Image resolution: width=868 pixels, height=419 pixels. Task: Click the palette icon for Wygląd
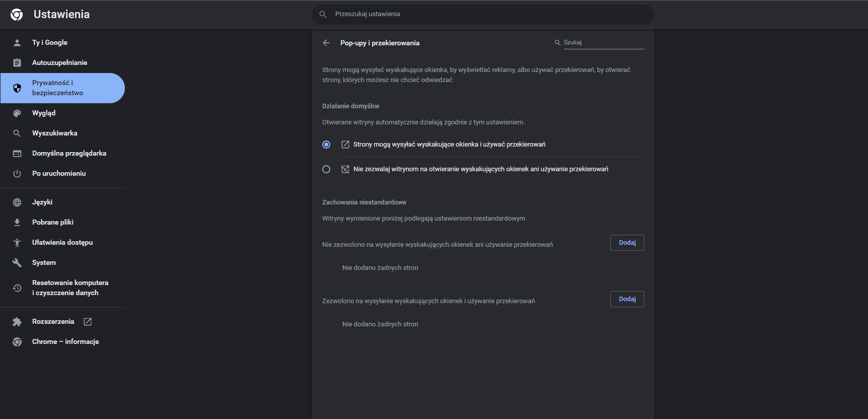coord(17,113)
